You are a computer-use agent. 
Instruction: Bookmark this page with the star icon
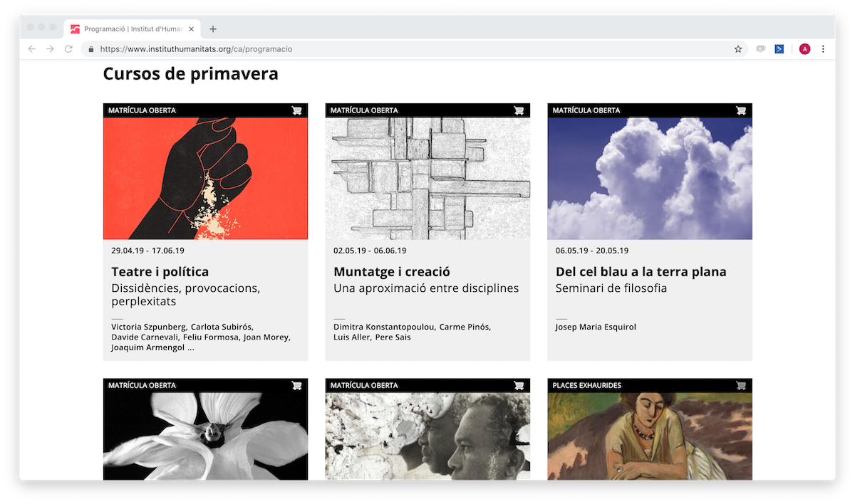(738, 49)
